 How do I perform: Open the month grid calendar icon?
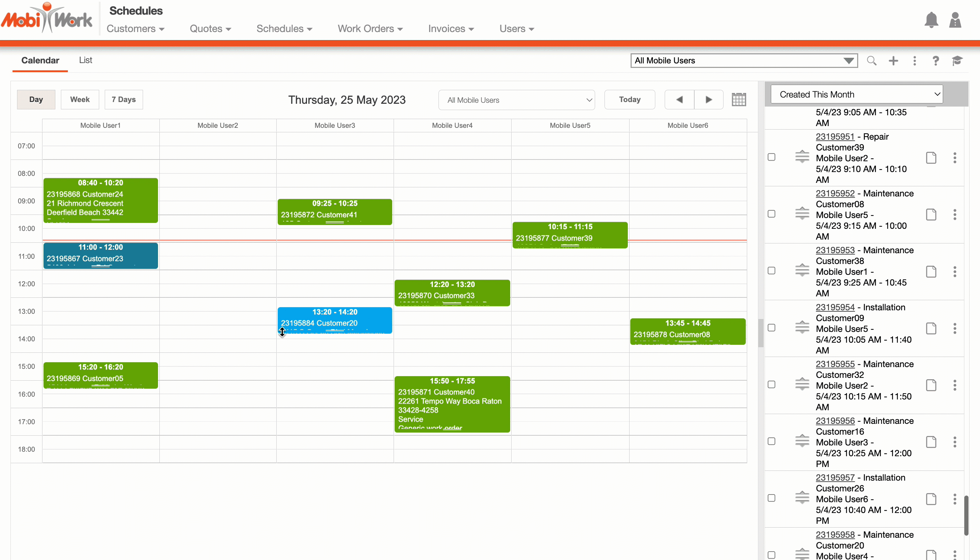(738, 100)
